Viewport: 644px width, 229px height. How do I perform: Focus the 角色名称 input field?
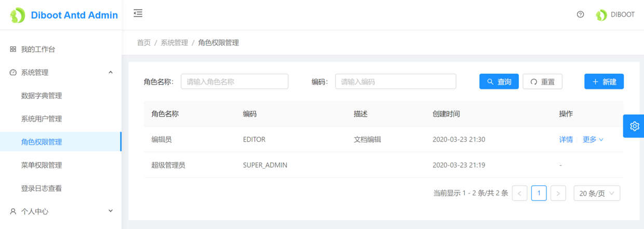235,82
